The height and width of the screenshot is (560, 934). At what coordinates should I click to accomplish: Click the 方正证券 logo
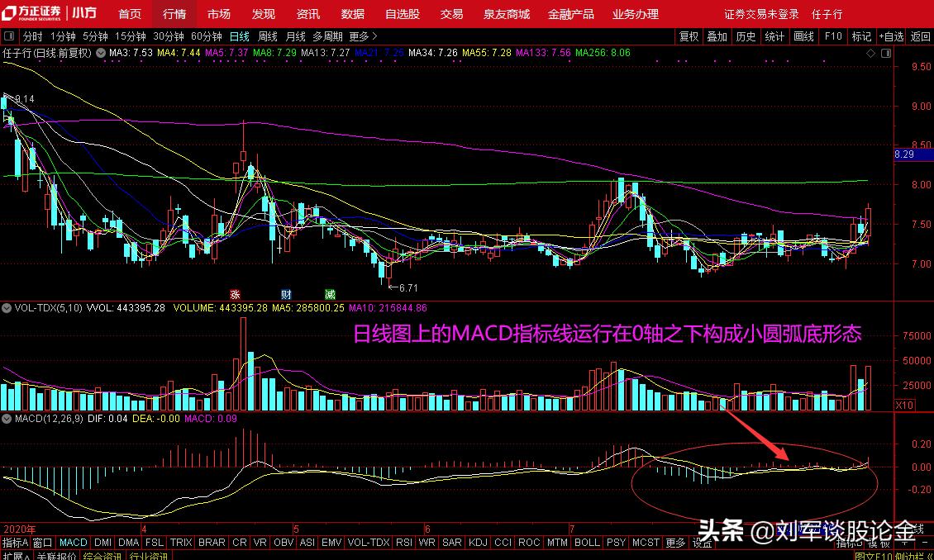point(33,12)
